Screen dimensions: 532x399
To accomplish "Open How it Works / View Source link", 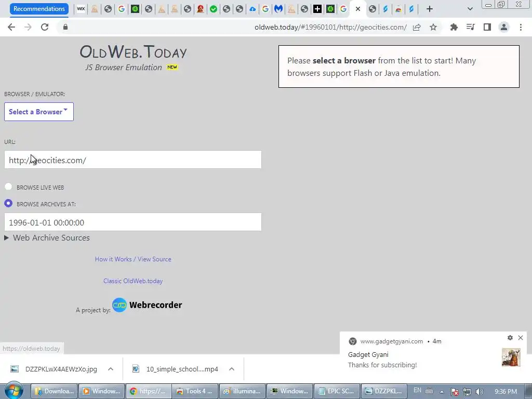I will 133,259.
